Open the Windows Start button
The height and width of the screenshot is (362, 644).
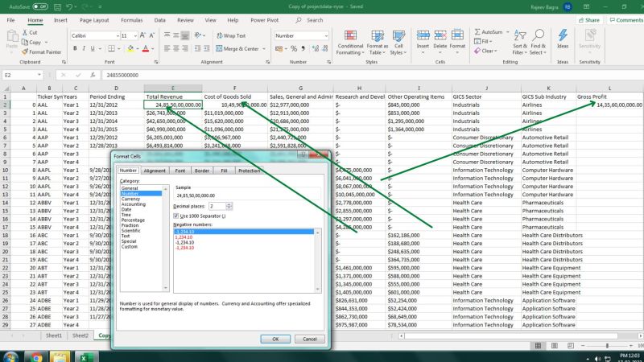coord(10,357)
